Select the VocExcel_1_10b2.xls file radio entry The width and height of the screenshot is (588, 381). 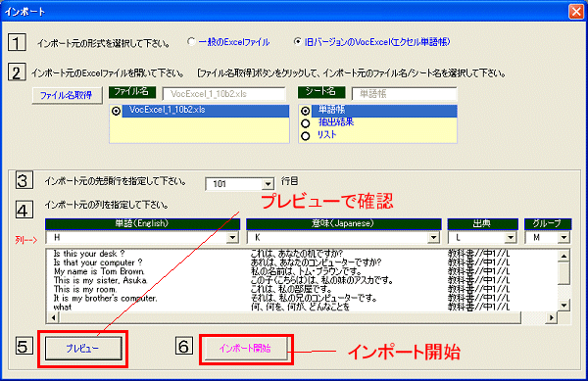tap(117, 111)
